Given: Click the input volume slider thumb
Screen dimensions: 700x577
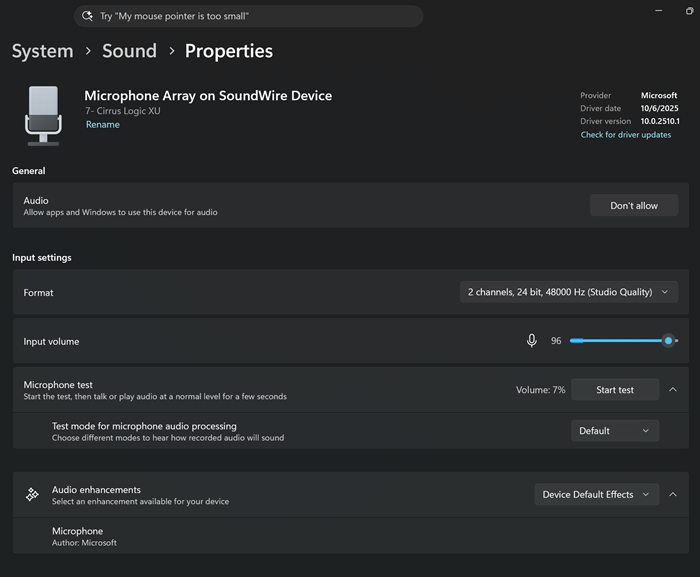Looking at the screenshot, I should (668, 341).
